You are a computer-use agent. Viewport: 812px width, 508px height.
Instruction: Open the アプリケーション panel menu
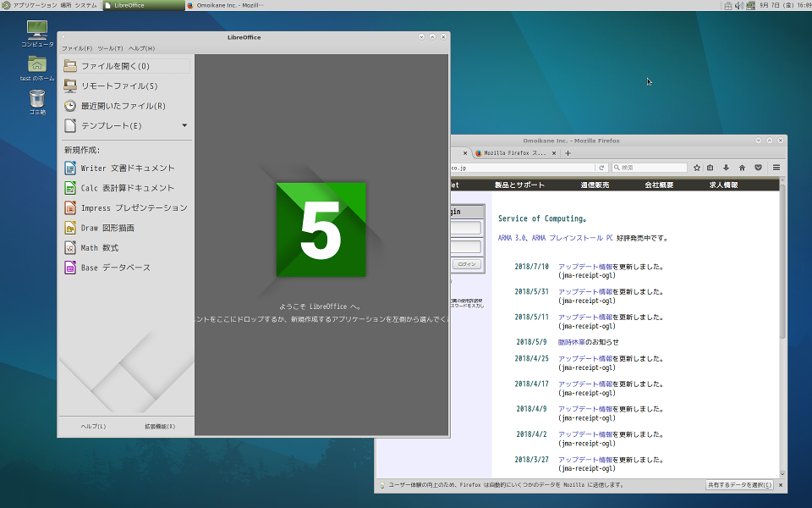click(35, 5)
